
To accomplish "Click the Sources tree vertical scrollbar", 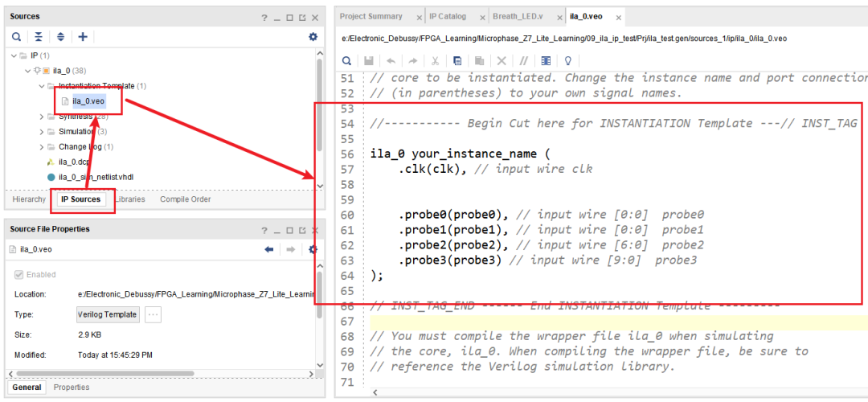I will tap(319, 105).
